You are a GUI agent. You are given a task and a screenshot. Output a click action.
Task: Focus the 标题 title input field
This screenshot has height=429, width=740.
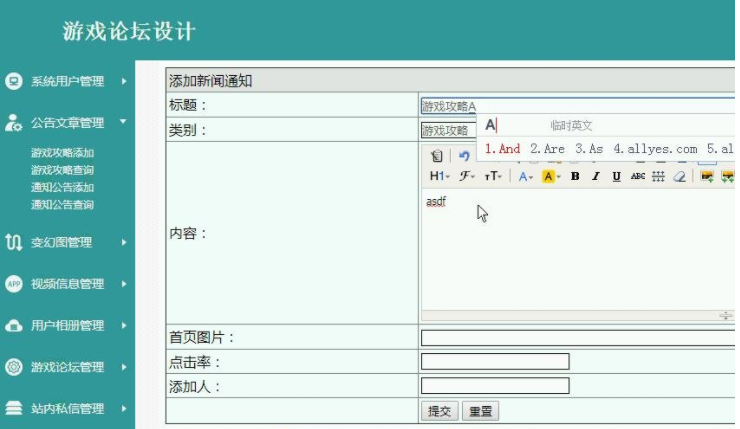pyautogui.click(x=578, y=106)
